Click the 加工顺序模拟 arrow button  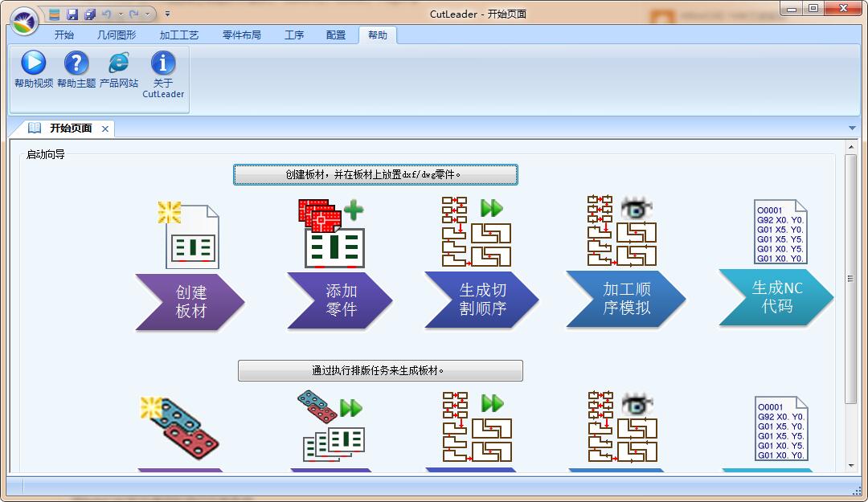626,298
